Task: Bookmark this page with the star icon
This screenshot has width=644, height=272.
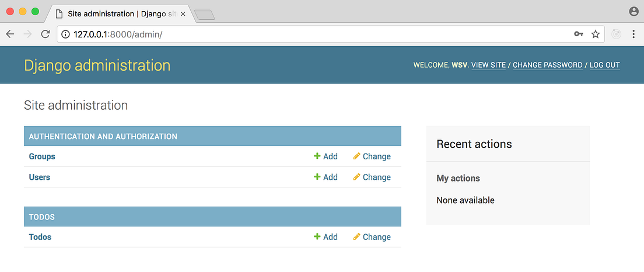Action: pyautogui.click(x=595, y=34)
